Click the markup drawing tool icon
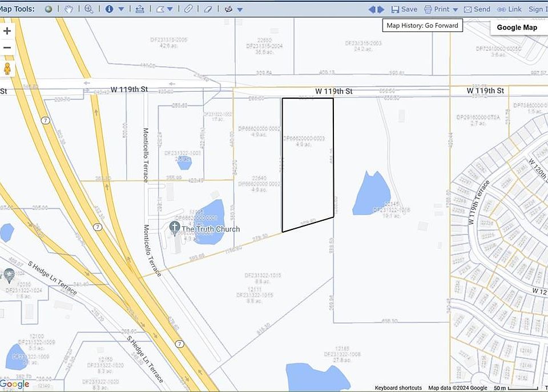This screenshot has width=548, height=392. (x=228, y=9)
